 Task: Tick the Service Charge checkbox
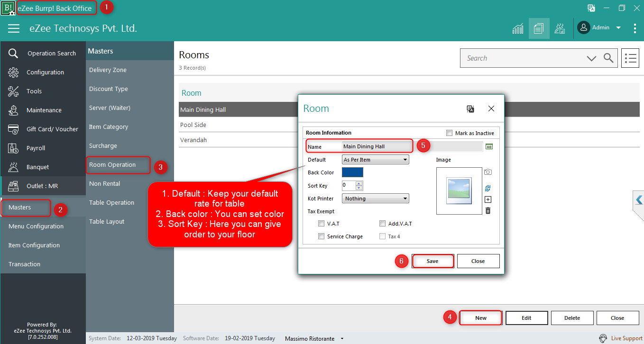point(322,236)
